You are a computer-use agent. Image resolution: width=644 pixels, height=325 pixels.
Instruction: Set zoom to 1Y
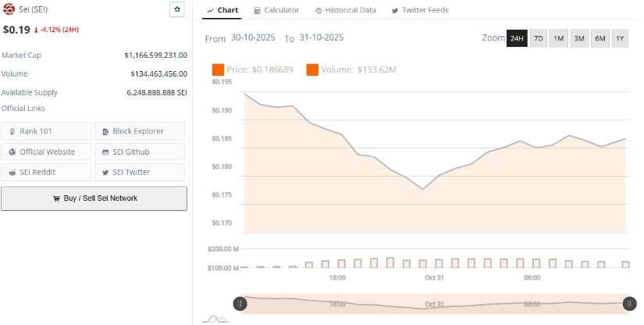pyautogui.click(x=620, y=38)
